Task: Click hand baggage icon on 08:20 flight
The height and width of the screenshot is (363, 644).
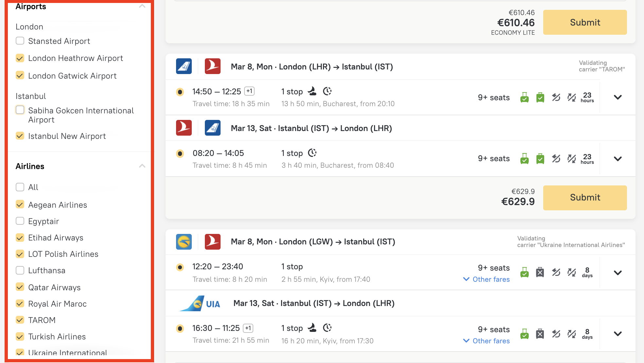Action: click(525, 159)
